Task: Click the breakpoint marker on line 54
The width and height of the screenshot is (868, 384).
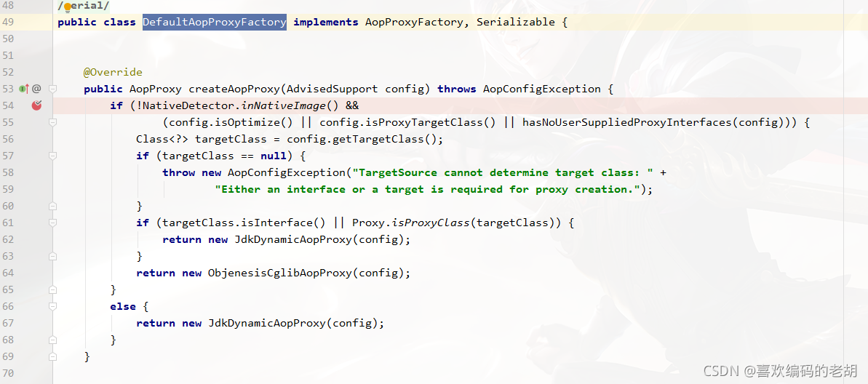Action: (x=36, y=105)
